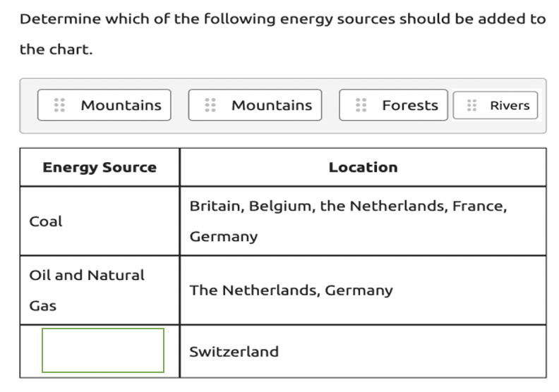
Task: Click the drag handle on the second Mountains chip
Action: pos(210,105)
